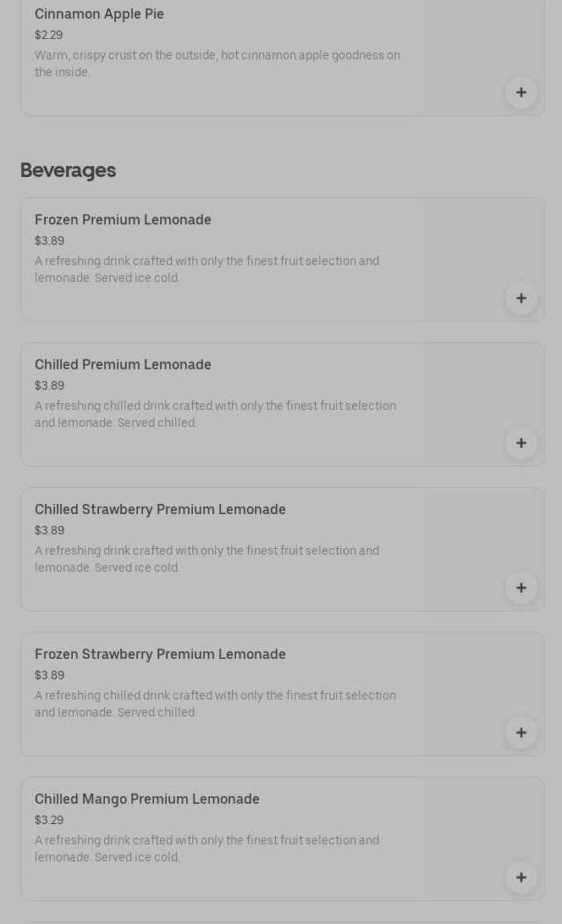Click plus icon for Chilled Premium Lemonade
This screenshot has width=562, height=924.
pyautogui.click(x=521, y=443)
